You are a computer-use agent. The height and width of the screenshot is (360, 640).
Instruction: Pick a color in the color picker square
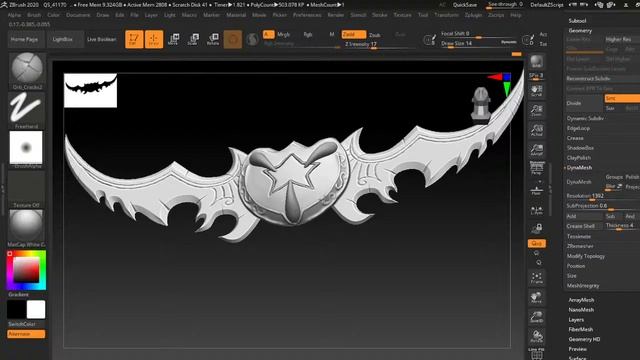(27, 270)
